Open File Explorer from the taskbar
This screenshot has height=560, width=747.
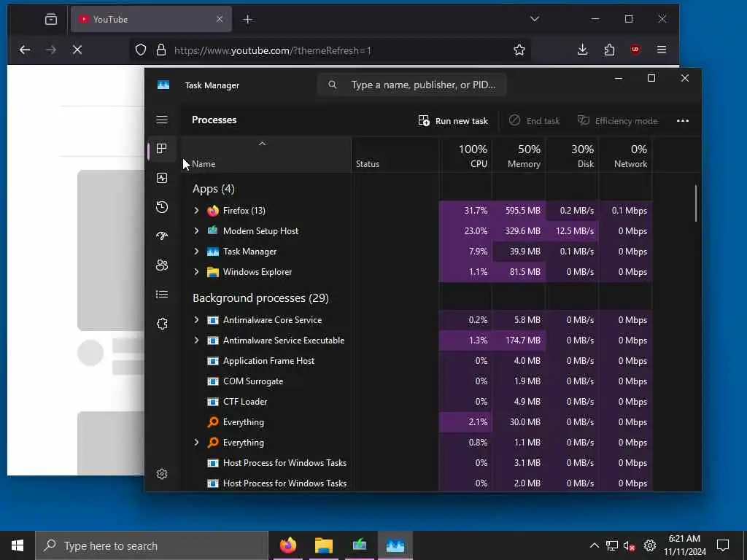tap(324, 545)
